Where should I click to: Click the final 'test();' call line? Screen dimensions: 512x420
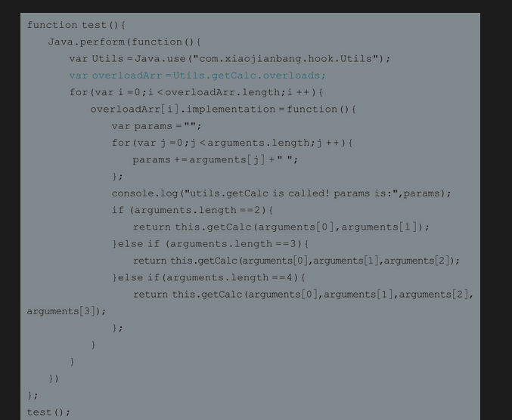tap(48, 412)
